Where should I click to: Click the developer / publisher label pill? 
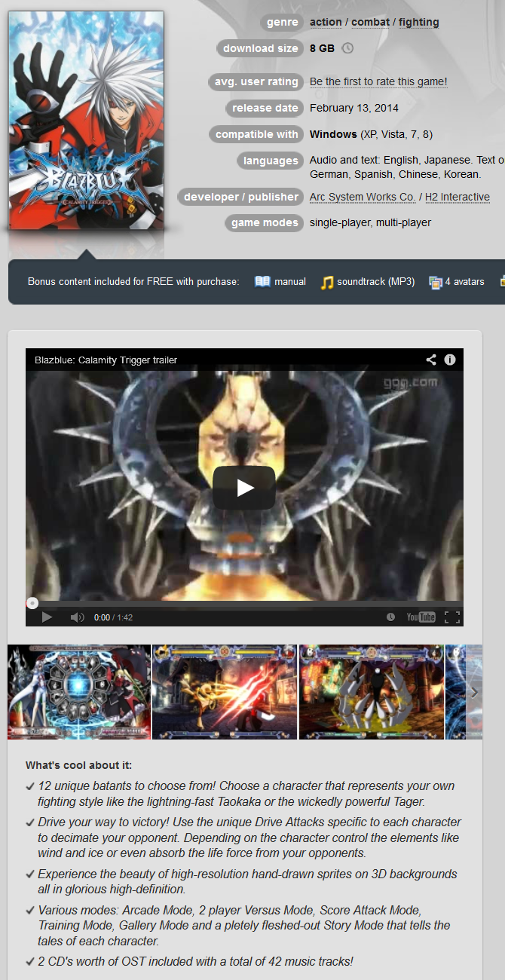(240, 197)
